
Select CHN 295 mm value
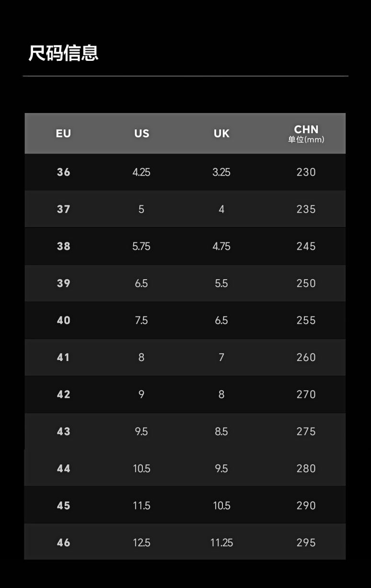306,543
